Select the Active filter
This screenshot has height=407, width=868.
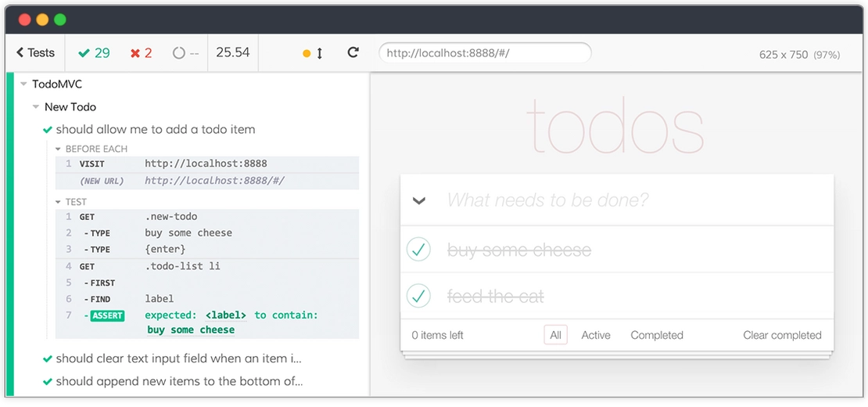[595, 335]
